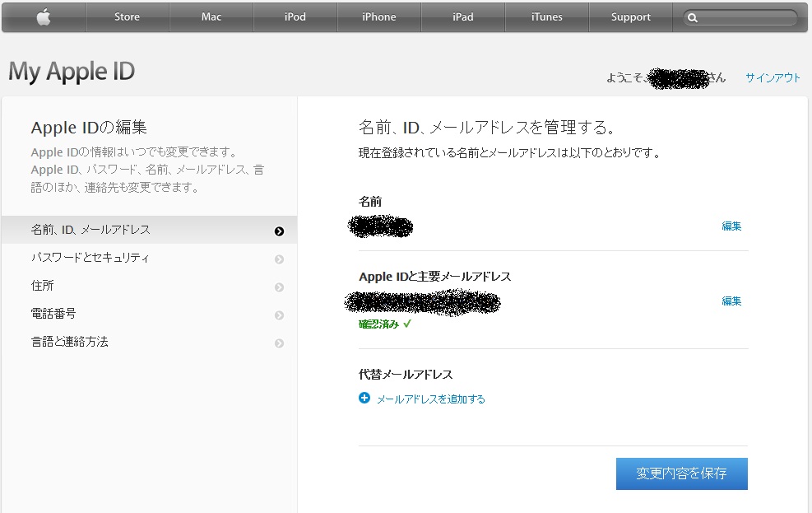Open the Mac menu
Viewport: 812px width, 513px height.
point(211,17)
